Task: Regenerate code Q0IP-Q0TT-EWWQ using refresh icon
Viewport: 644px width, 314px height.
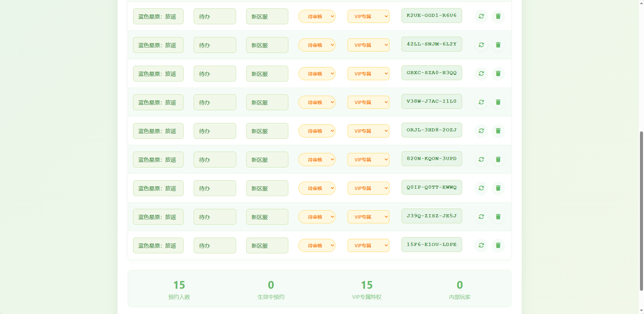Action: (481, 188)
